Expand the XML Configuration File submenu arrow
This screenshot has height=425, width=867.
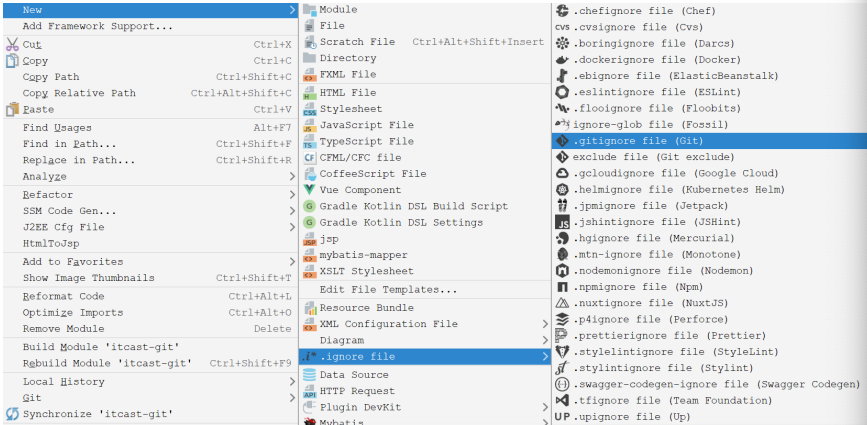(x=545, y=324)
